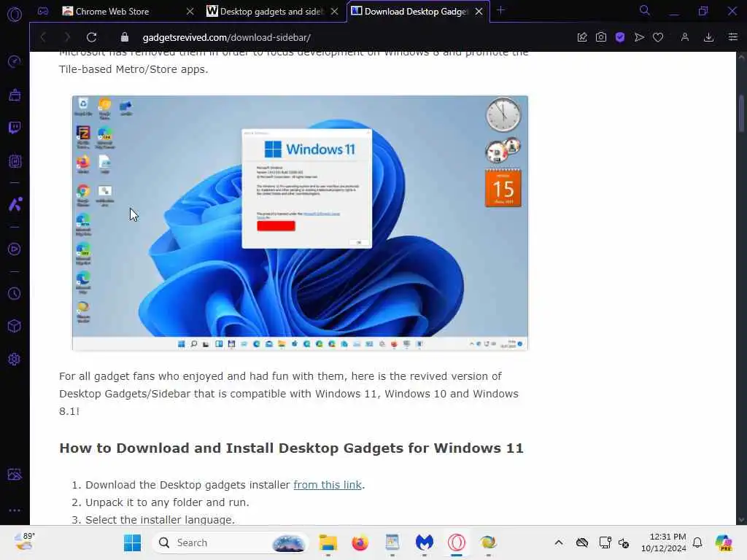The image size is (747, 560).
Task: Open History clock icon in sidebar
Action: point(15,293)
